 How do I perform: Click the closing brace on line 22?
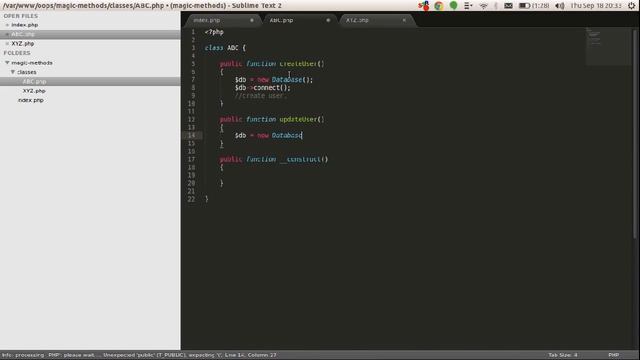(207, 199)
